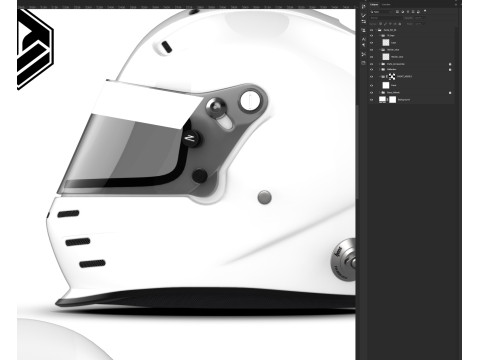480x360 pixels.
Task: Toggle visibility of the locked Parts group
Action: click(x=371, y=64)
